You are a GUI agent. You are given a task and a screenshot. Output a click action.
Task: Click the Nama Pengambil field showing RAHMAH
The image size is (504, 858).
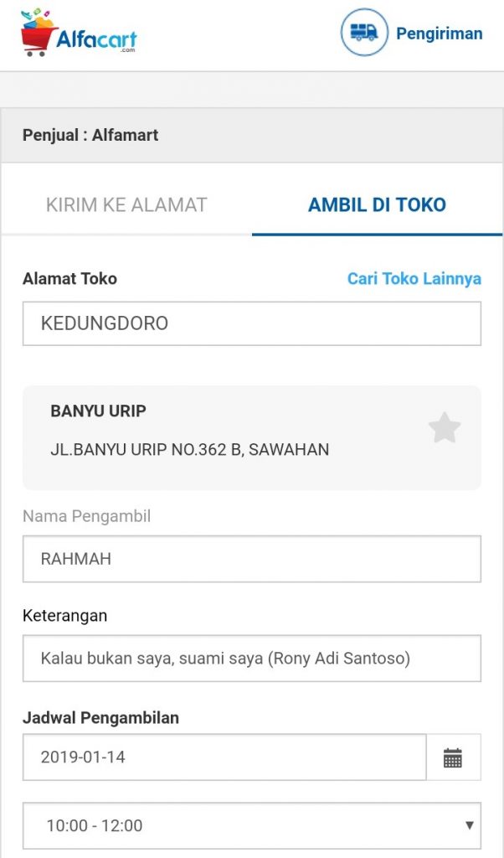click(251, 559)
